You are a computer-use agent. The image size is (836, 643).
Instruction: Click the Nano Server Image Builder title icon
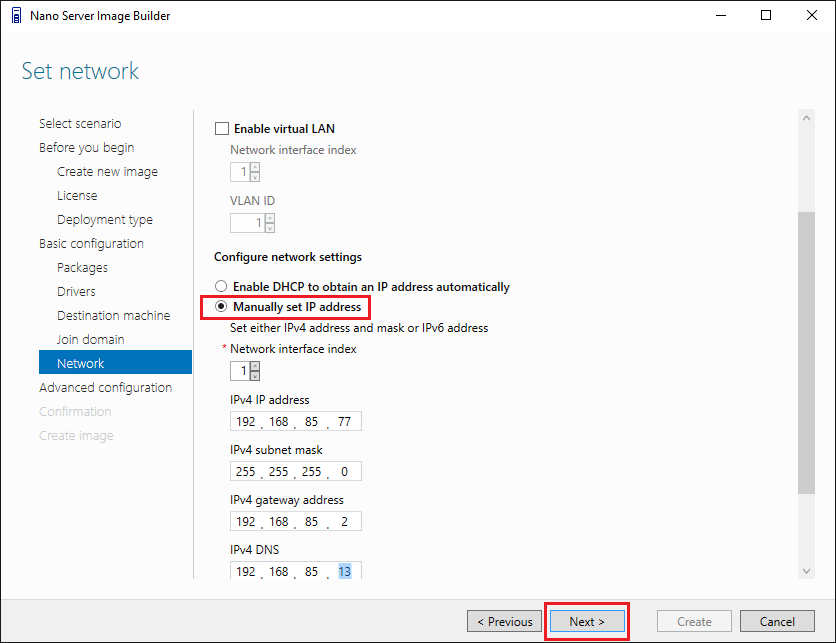[17, 15]
